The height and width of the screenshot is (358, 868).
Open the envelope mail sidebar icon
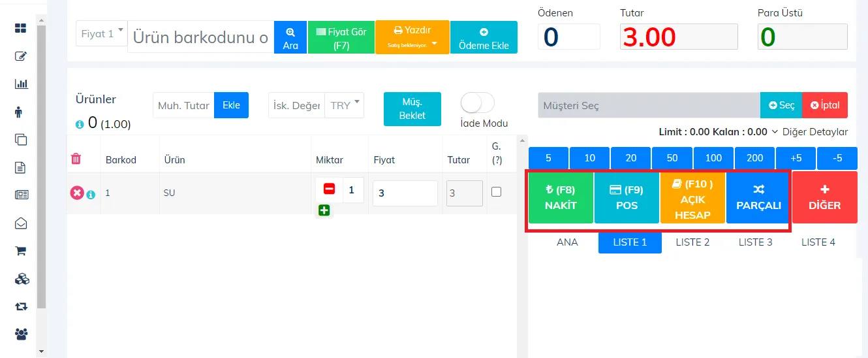point(21,223)
